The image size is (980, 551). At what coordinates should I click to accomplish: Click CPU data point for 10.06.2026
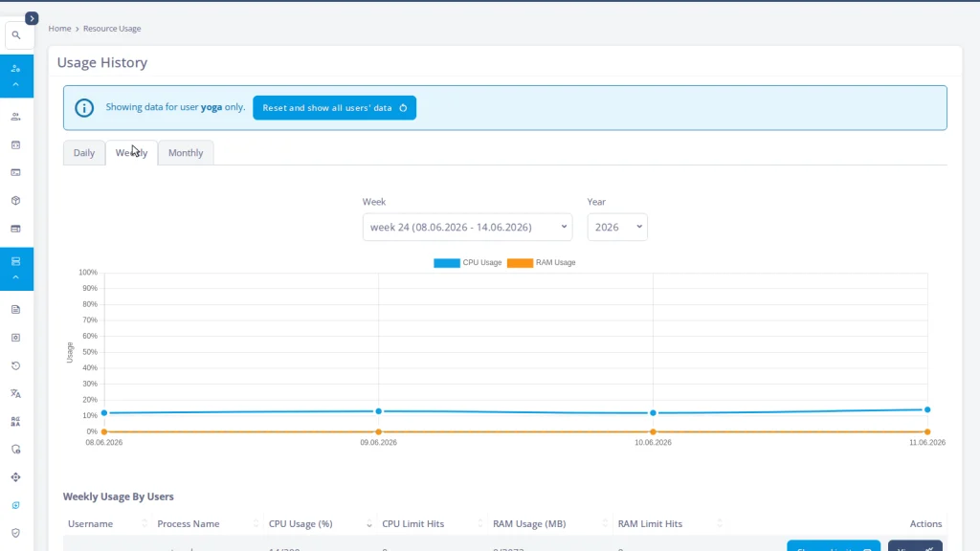(x=653, y=413)
